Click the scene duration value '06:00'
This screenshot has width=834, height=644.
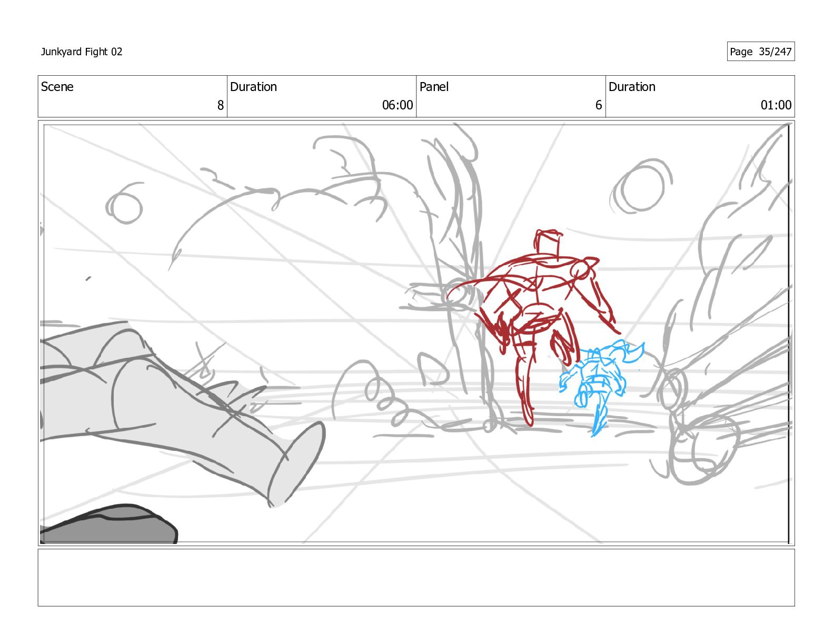[398, 105]
